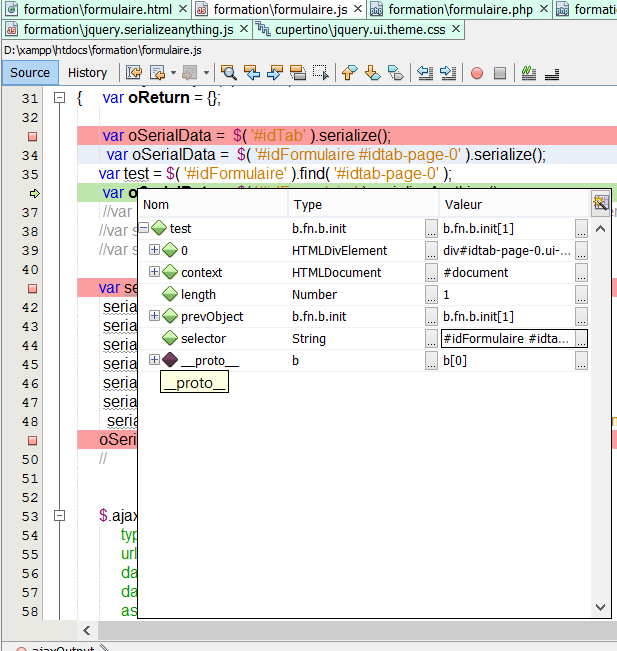This screenshot has width=617, height=651.
Task: Expand the __proto__ node
Action: pos(154,360)
